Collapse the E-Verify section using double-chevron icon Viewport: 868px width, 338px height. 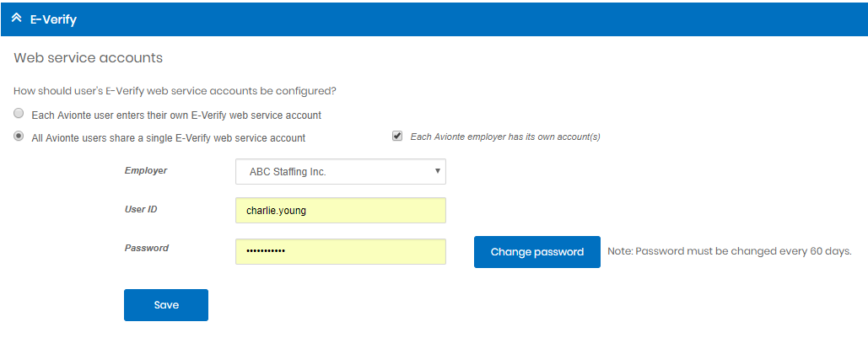click(x=16, y=19)
